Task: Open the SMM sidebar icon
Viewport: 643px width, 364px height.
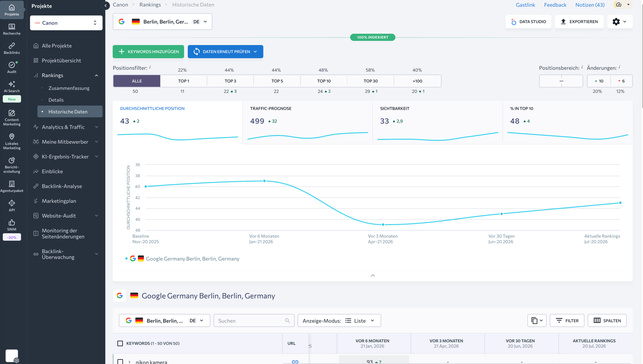Action: (x=12, y=225)
